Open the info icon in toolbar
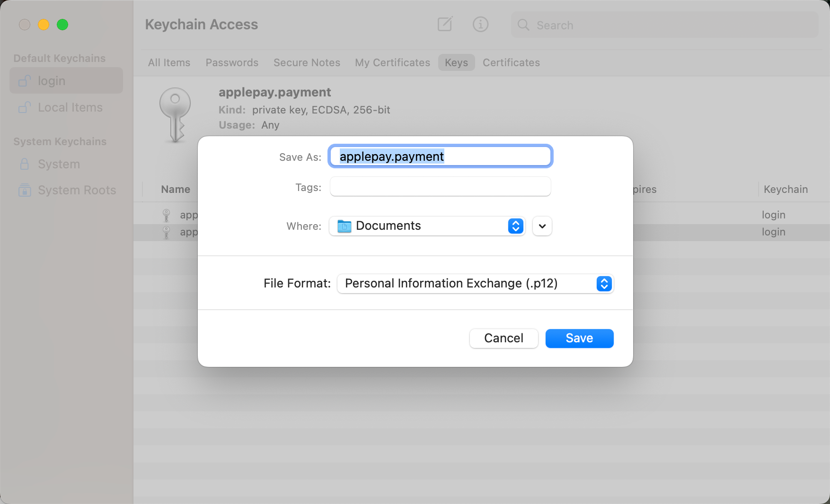This screenshot has width=830, height=504. coord(480,24)
